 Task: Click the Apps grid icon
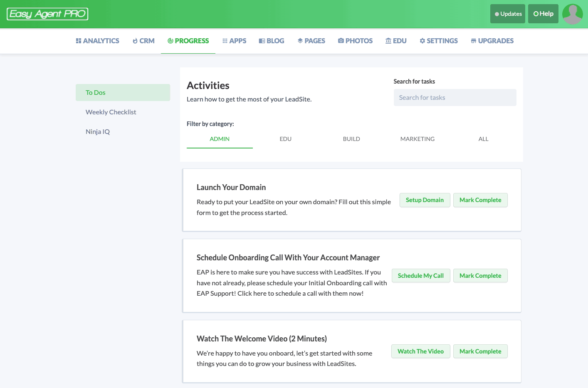point(225,41)
